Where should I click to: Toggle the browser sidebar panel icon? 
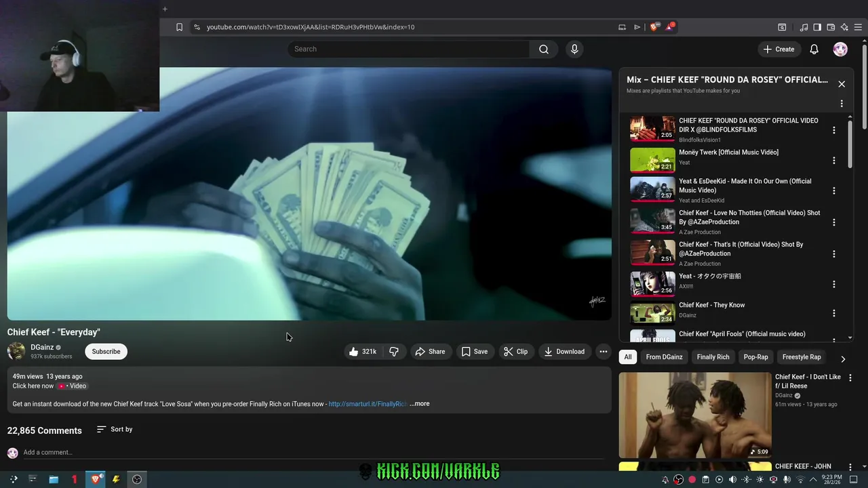click(817, 27)
